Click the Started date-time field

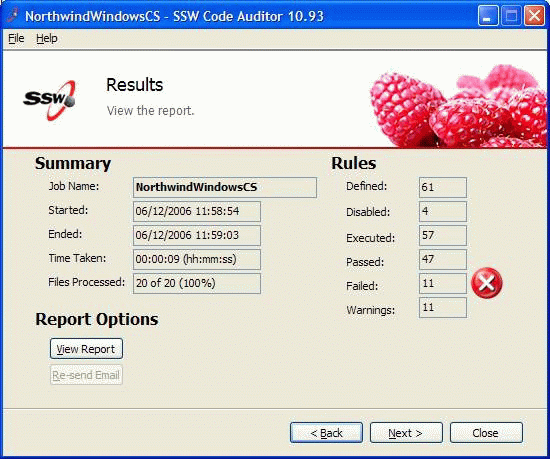point(197,211)
